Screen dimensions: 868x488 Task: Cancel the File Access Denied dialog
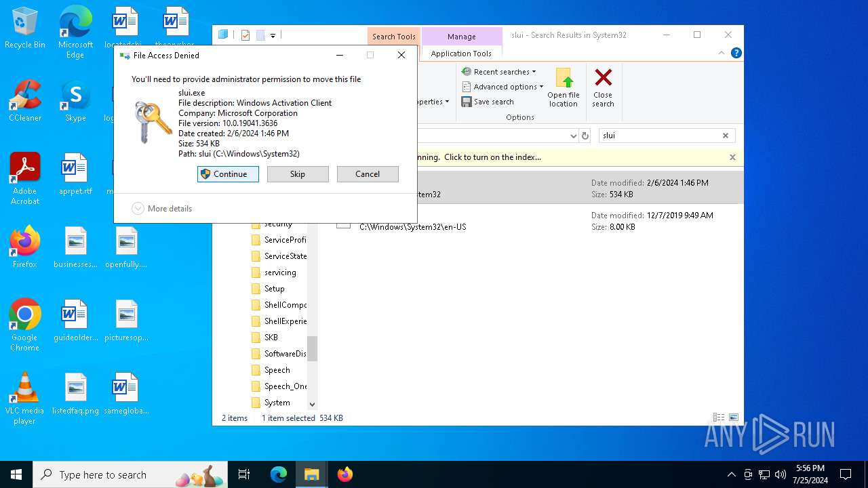(x=368, y=174)
